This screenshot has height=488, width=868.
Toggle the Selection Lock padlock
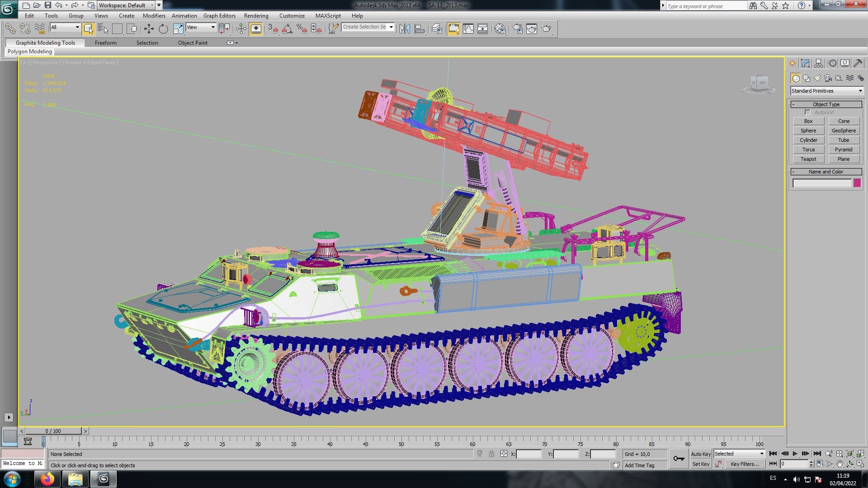[491, 454]
